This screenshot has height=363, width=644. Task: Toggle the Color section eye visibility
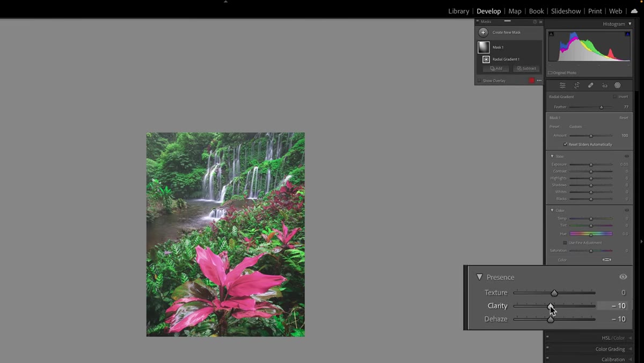pyautogui.click(x=626, y=210)
